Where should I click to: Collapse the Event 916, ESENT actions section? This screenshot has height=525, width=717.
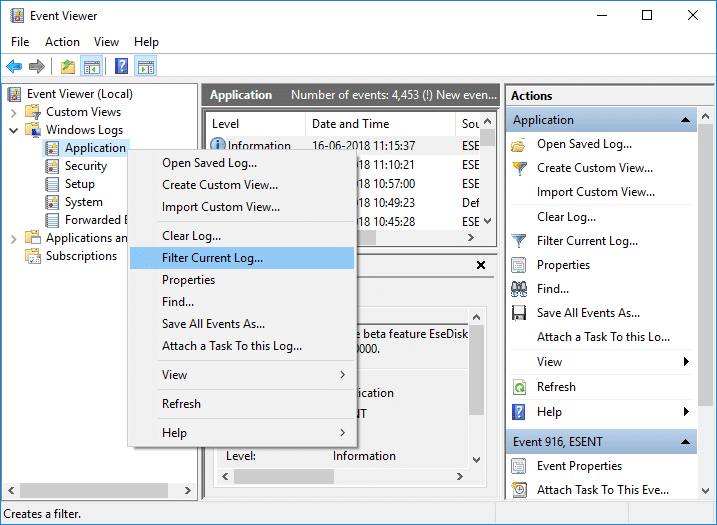685,442
